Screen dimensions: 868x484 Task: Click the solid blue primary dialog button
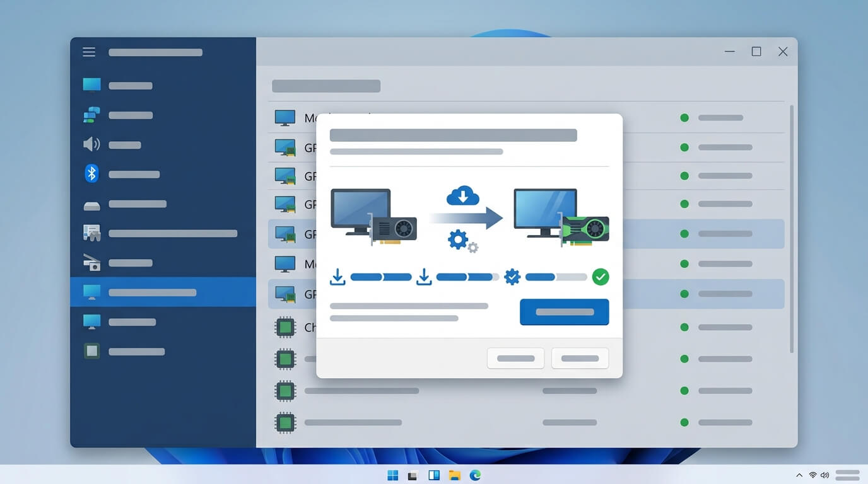(x=564, y=312)
